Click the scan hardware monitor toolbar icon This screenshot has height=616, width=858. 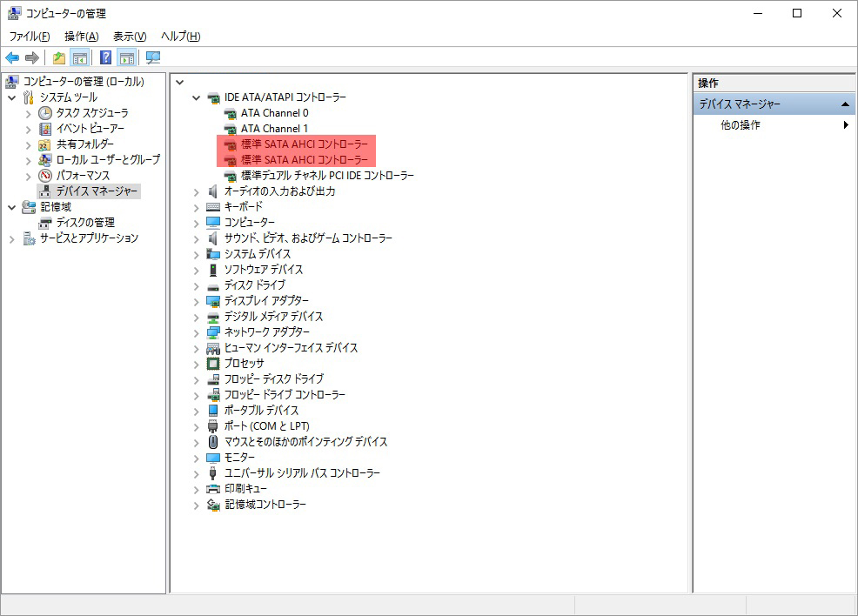153,57
